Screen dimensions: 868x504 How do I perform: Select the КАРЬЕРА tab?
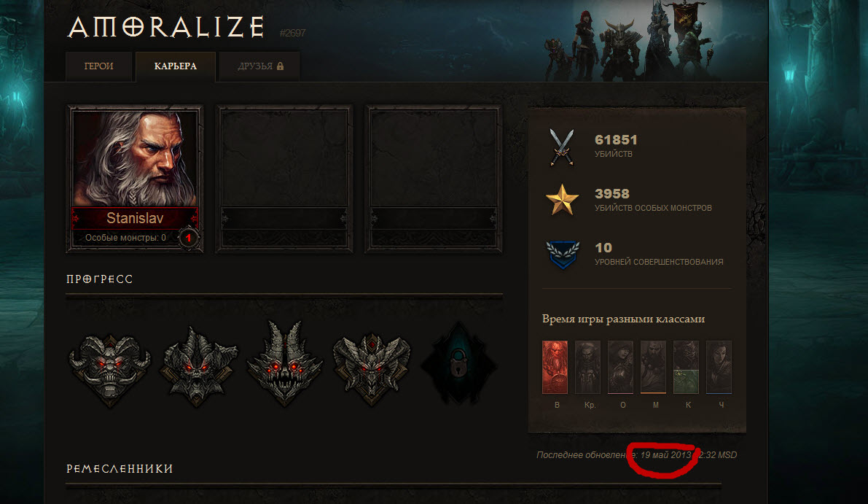click(x=176, y=66)
